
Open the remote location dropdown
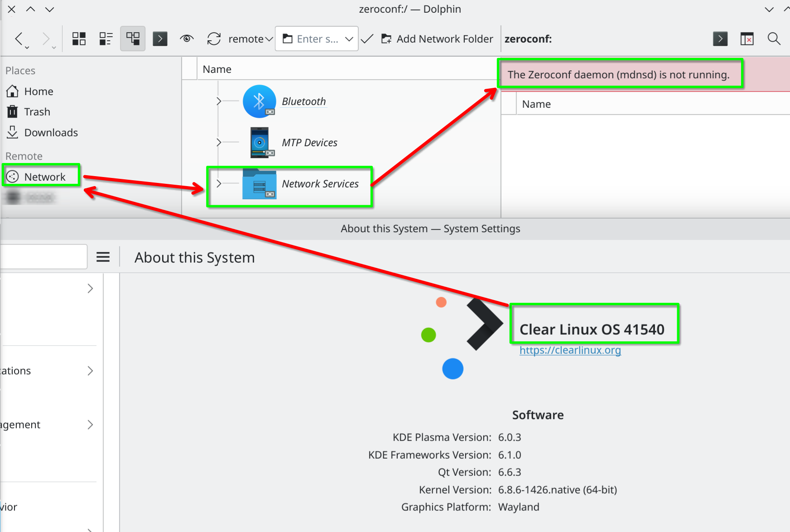(250, 39)
